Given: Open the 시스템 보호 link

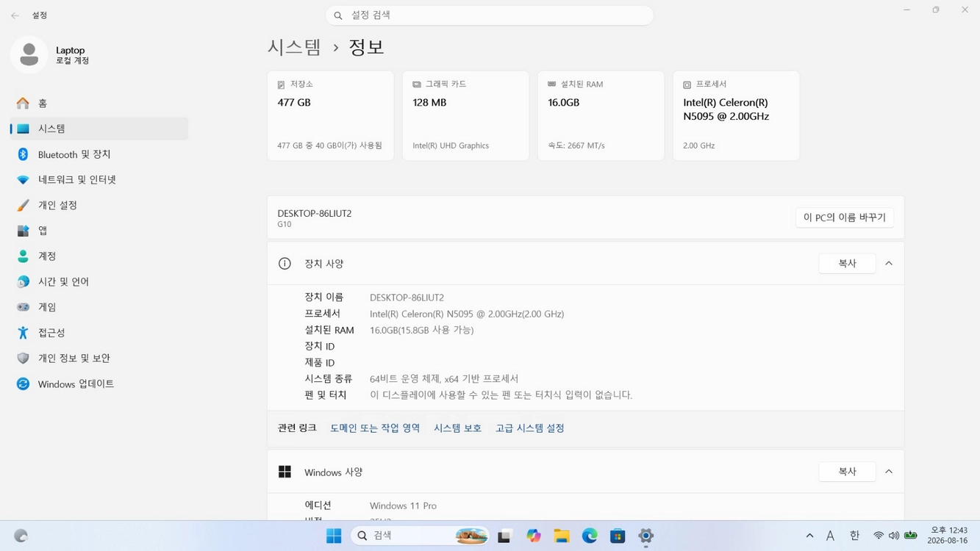Looking at the screenshot, I should pos(457,428).
